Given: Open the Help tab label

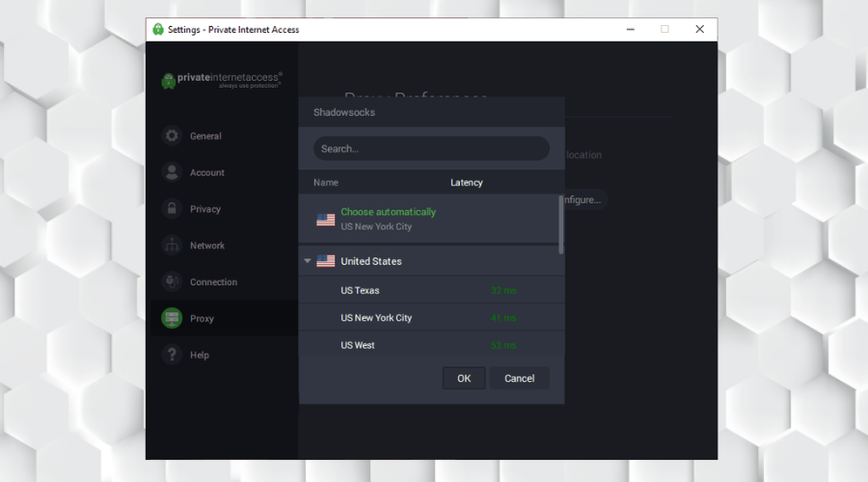Looking at the screenshot, I should click(x=200, y=356).
